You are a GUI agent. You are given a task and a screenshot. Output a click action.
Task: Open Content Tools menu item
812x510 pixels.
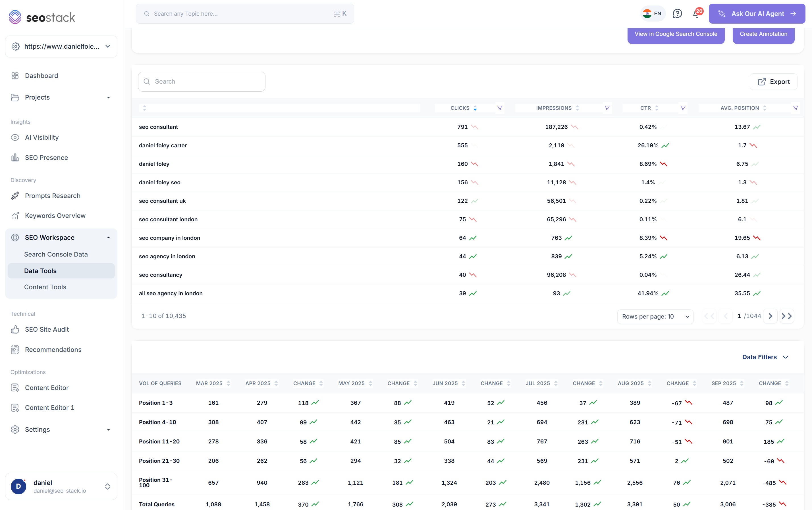coord(45,287)
